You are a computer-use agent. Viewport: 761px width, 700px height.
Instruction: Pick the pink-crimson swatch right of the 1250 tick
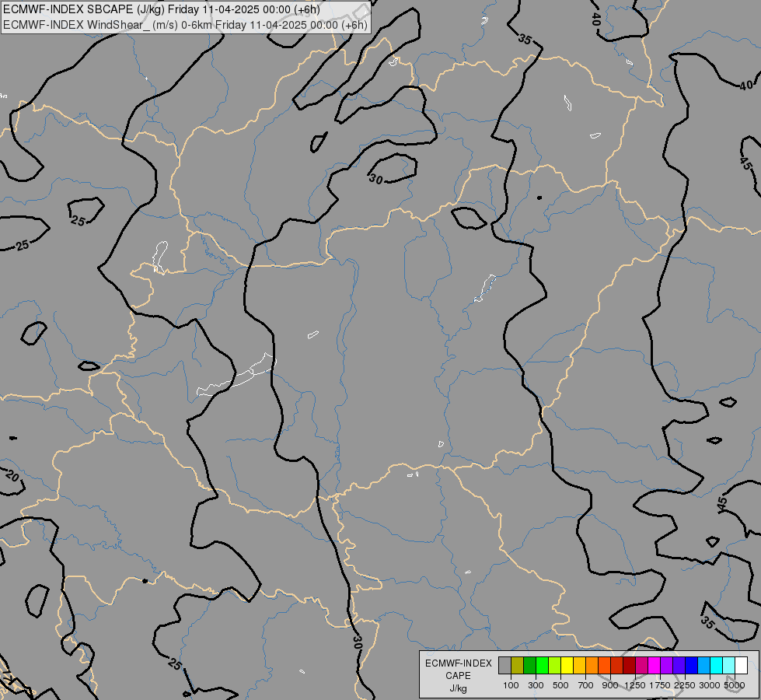coord(641,665)
